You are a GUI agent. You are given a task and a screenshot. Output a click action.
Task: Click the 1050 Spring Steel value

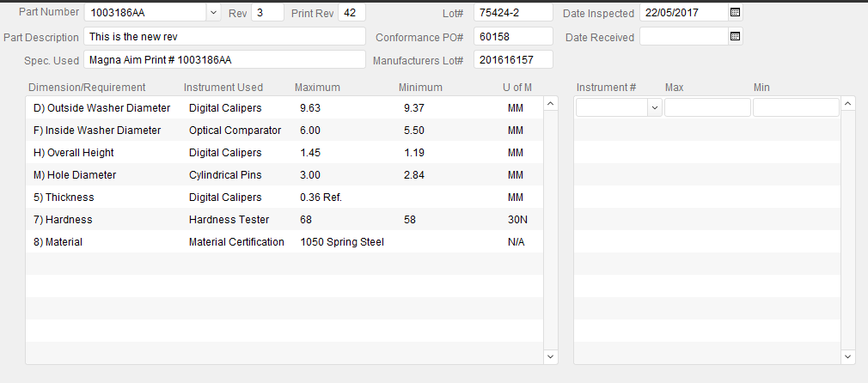pyautogui.click(x=342, y=242)
